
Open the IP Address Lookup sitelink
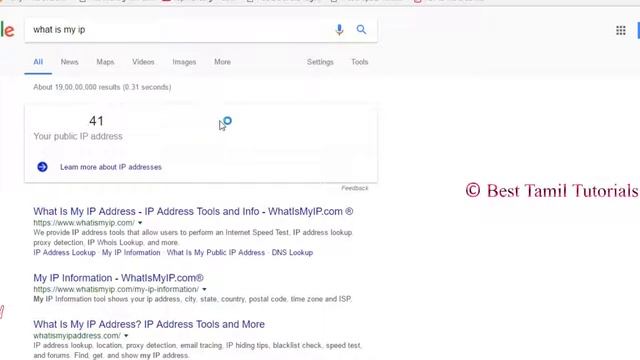click(x=64, y=253)
